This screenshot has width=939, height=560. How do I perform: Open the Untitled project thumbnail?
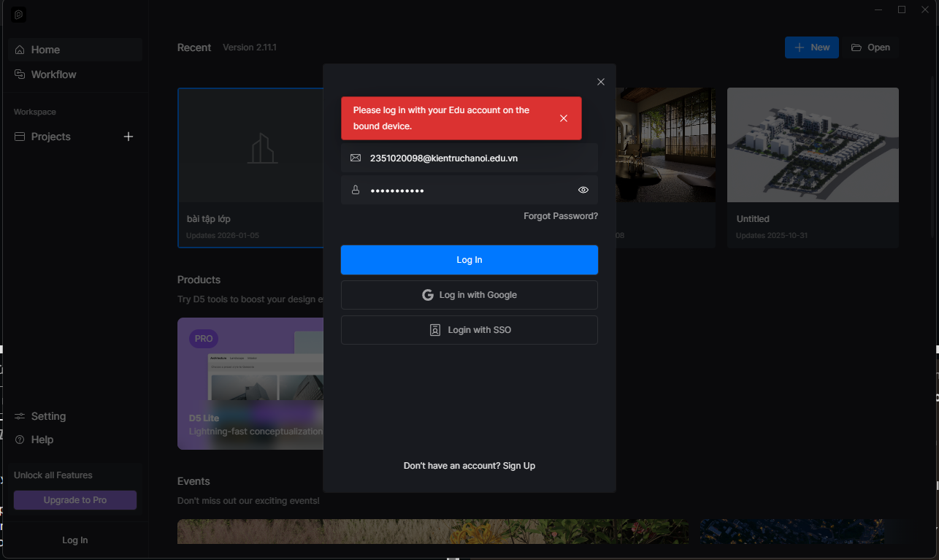click(x=812, y=145)
